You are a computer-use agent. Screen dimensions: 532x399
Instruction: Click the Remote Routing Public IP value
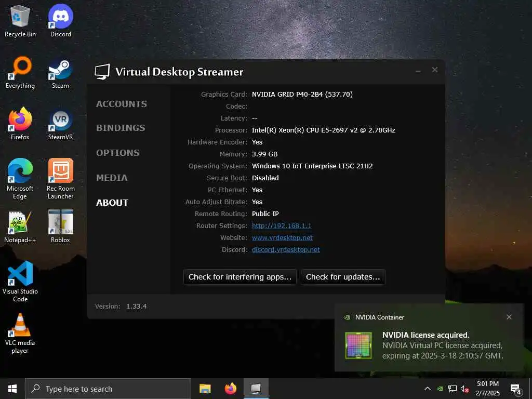(265, 214)
